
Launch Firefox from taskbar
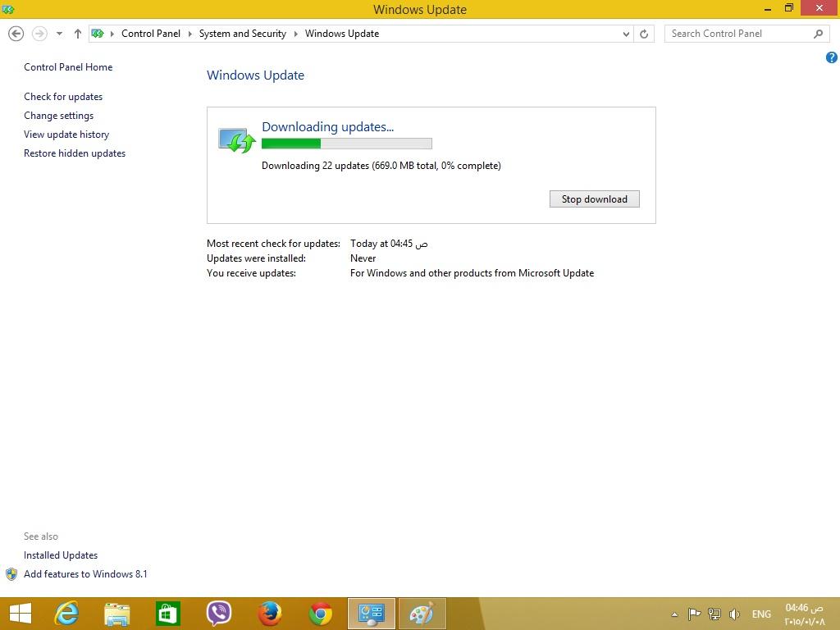(269, 614)
